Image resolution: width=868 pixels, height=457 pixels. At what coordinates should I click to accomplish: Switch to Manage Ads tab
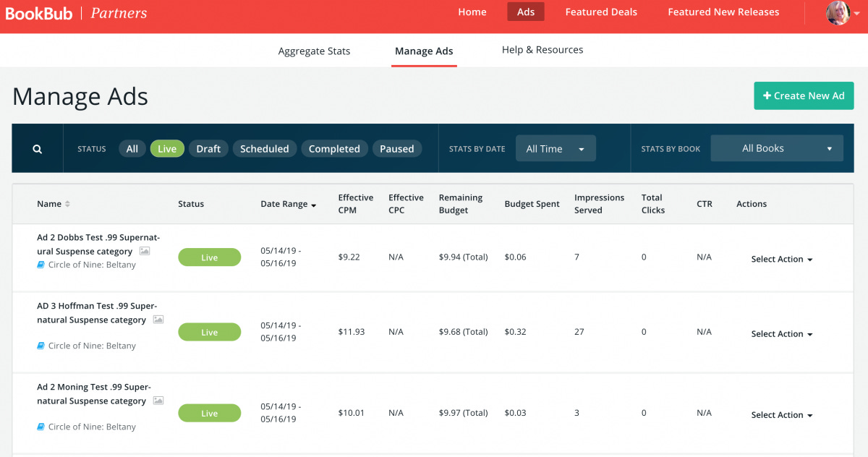(x=424, y=51)
